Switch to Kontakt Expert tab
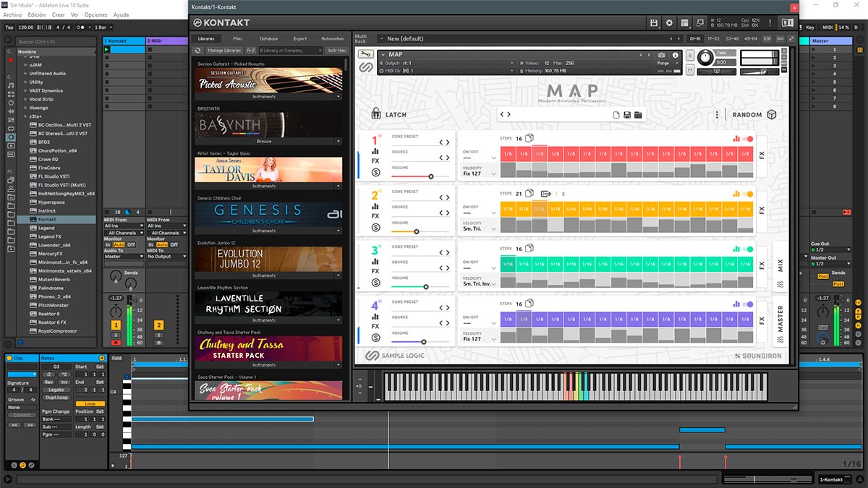 300,38
